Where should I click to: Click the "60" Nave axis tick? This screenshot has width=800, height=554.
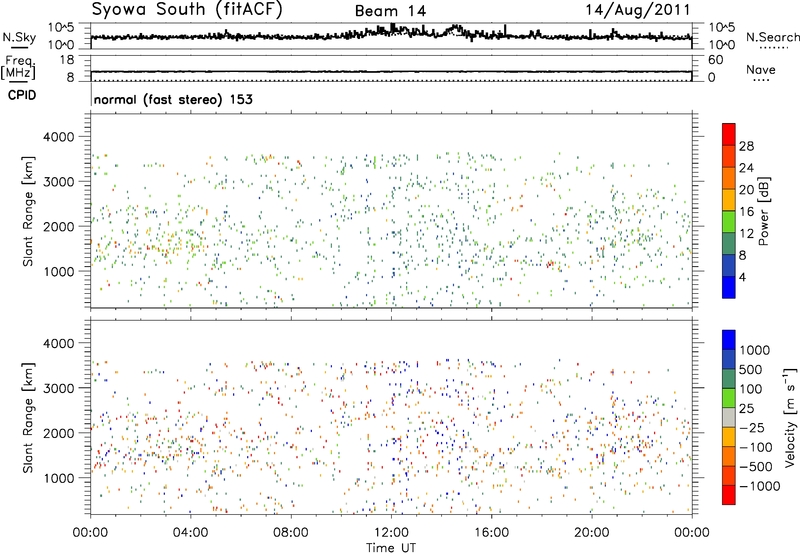[716, 60]
